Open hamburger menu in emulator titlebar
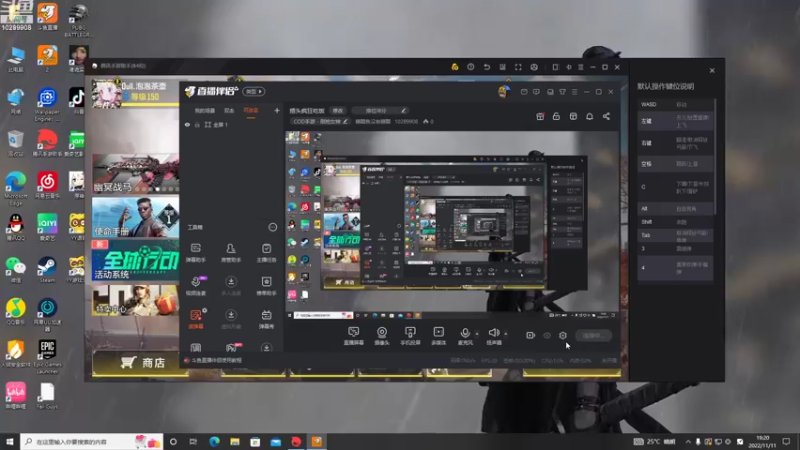 [581, 67]
